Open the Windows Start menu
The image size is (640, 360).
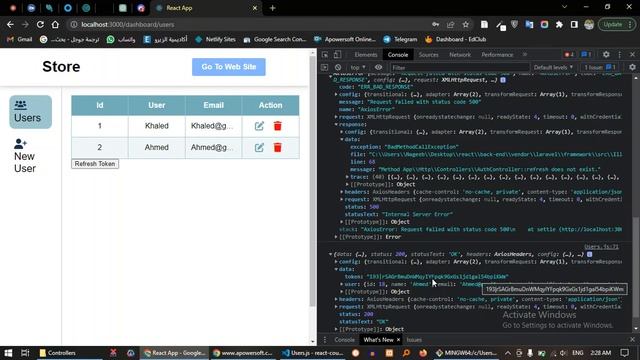[8, 353]
